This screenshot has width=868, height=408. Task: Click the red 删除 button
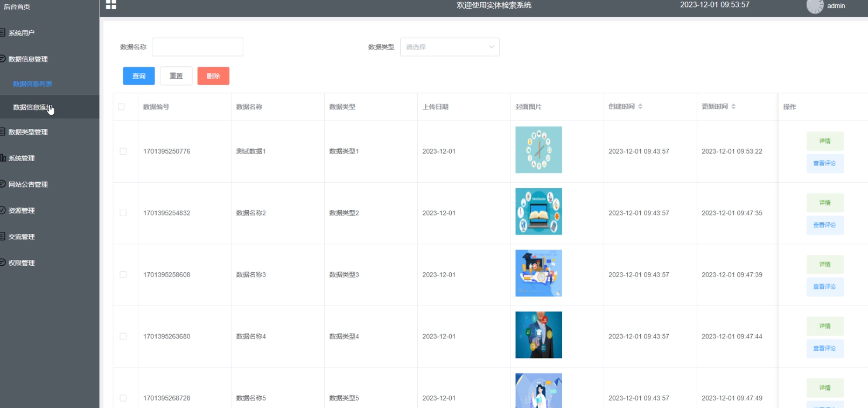213,76
